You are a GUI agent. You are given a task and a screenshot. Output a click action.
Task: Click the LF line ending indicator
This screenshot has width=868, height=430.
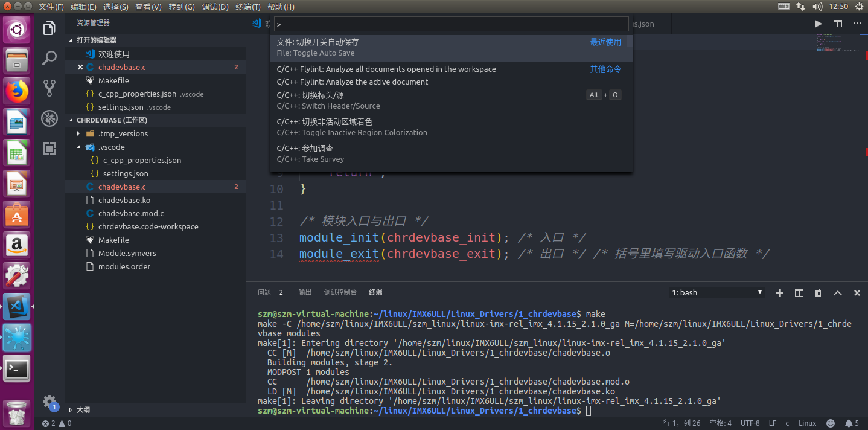[x=773, y=423]
